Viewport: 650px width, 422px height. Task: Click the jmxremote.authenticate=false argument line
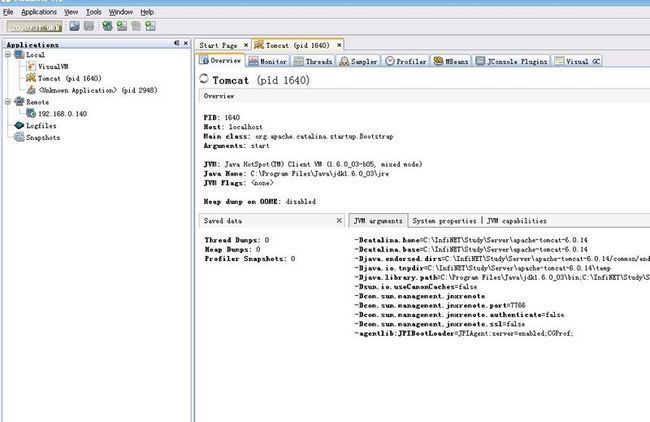click(x=459, y=315)
